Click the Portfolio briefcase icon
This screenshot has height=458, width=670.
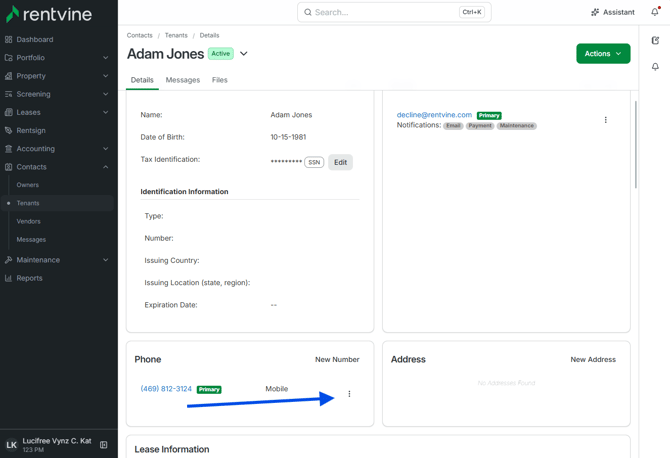pos(8,58)
